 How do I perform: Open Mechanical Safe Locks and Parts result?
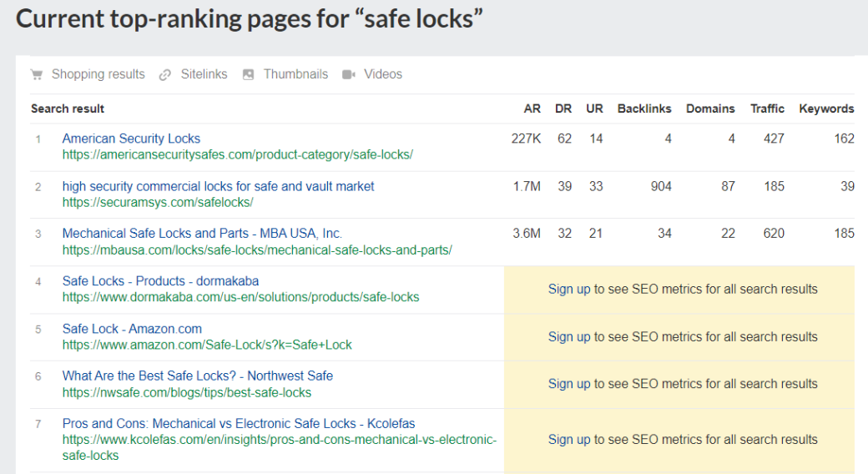pyautogui.click(x=202, y=234)
